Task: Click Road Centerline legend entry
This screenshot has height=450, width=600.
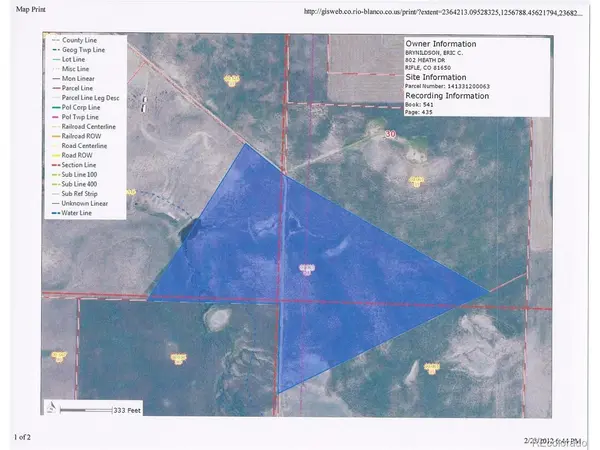Action: pyautogui.click(x=80, y=146)
